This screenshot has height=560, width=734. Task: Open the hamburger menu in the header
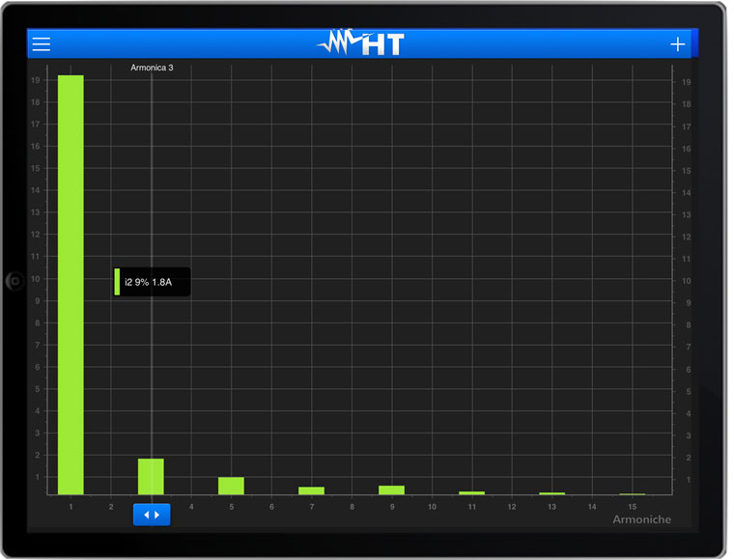(x=42, y=44)
